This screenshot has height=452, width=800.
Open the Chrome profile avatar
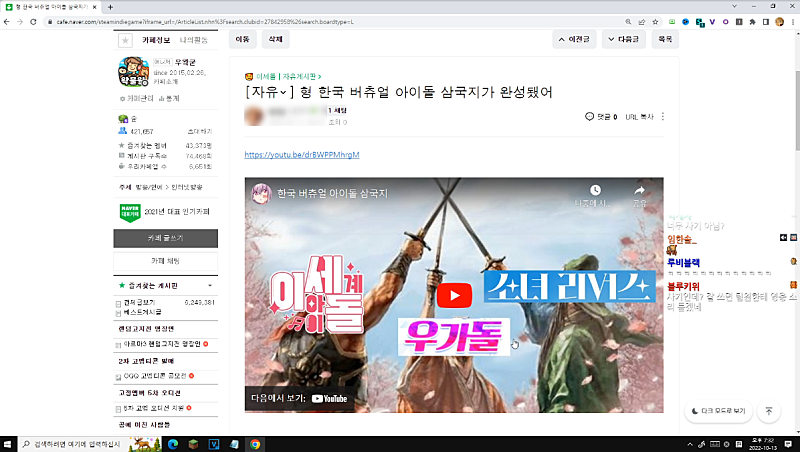click(779, 22)
